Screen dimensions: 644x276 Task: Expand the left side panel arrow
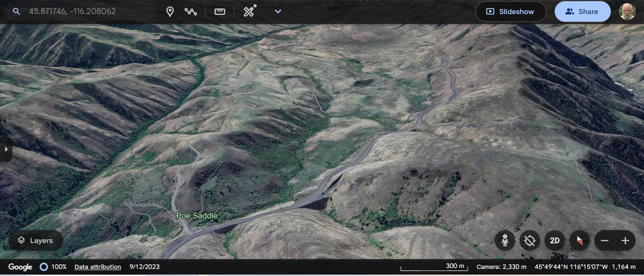6,149
